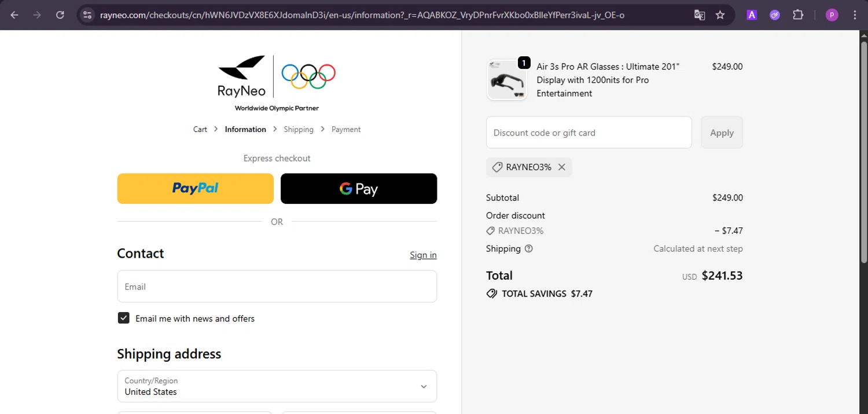Open site information icon in address bar
The height and width of the screenshot is (414, 868).
click(87, 15)
